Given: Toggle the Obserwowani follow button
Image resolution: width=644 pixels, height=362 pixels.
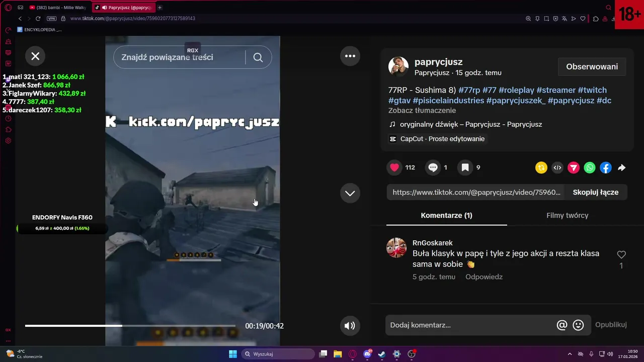Looking at the screenshot, I should click(x=592, y=67).
